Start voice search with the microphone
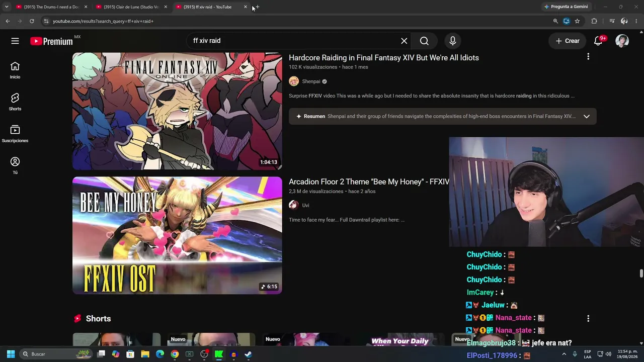 coord(453,41)
